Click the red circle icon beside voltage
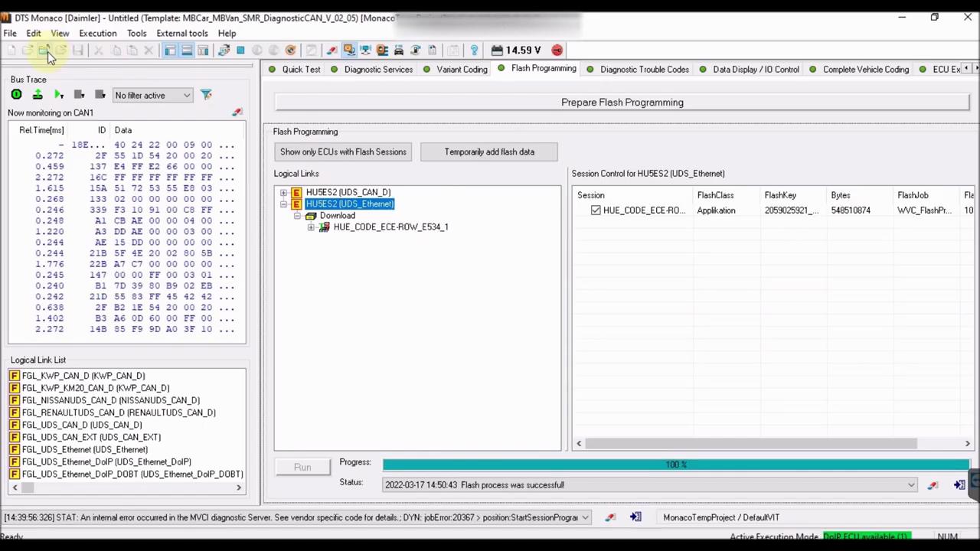980x551 pixels. tap(557, 51)
